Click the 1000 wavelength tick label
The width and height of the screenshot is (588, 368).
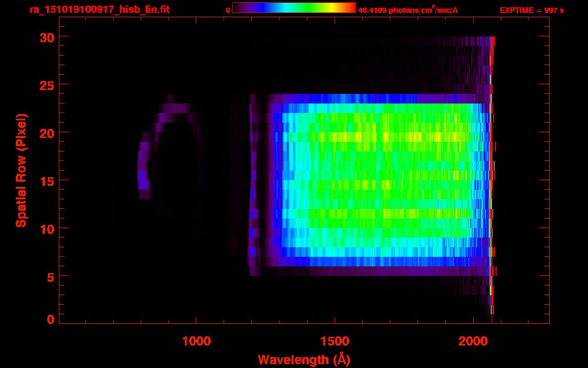tap(196, 341)
